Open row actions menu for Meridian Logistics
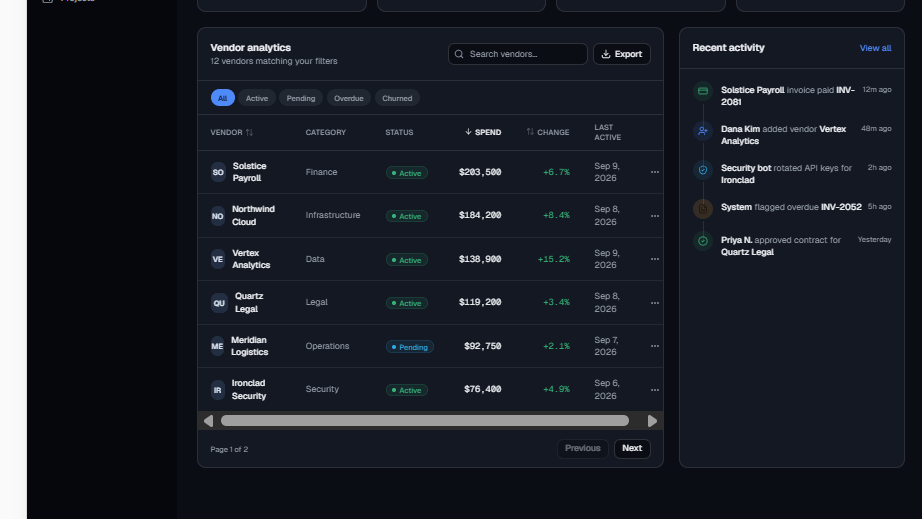This screenshot has width=922, height=519. click(654, 346)
